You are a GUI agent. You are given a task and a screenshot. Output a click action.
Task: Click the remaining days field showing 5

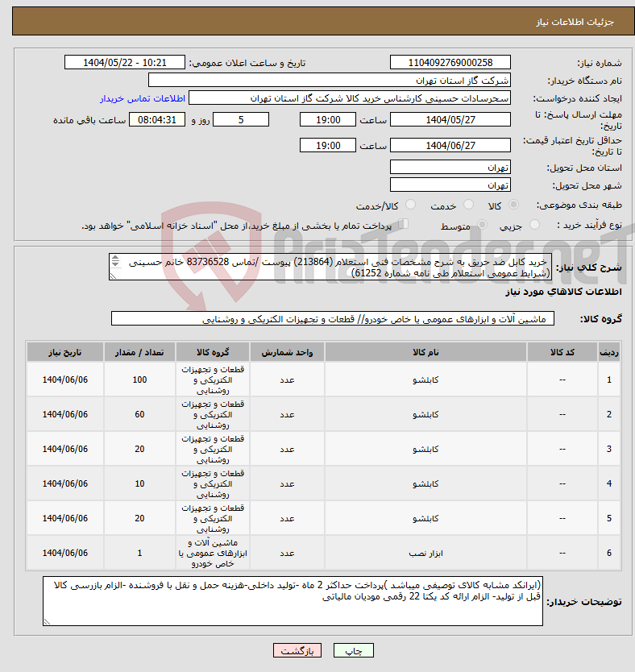241,119
